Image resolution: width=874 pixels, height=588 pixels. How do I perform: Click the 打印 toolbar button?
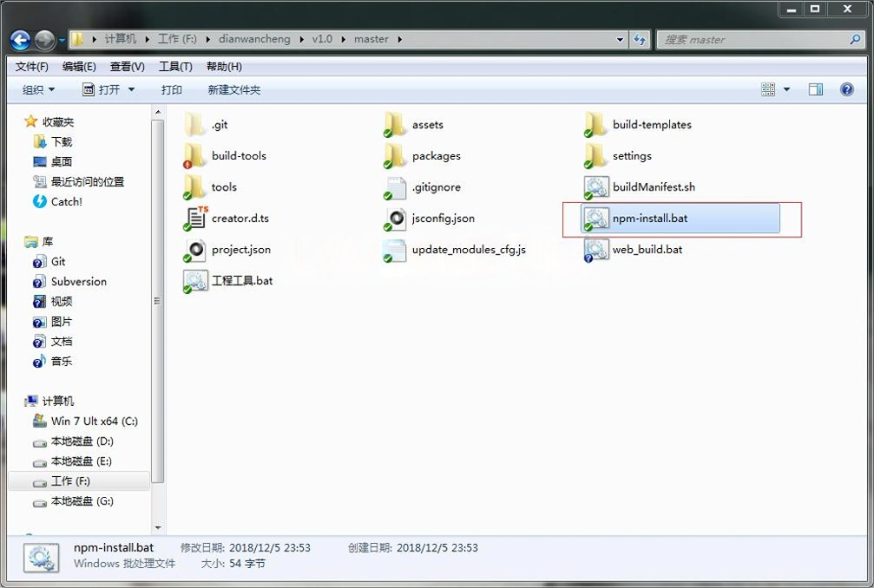[172, 89]
